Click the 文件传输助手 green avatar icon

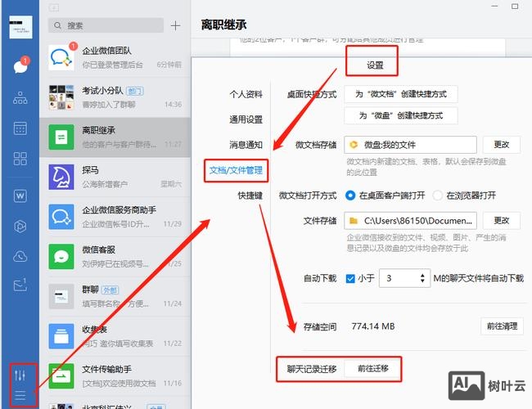pyautogui.click(x=61, y=376)
